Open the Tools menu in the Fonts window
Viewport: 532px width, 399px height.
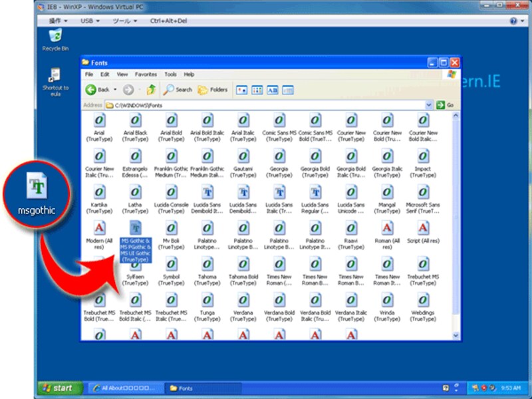(x=170, y=74)
